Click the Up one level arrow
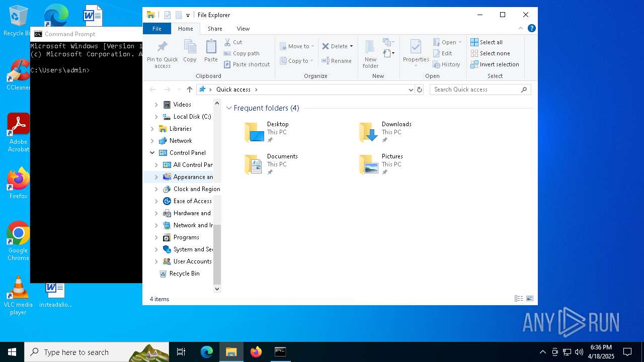 pos(189,89)
